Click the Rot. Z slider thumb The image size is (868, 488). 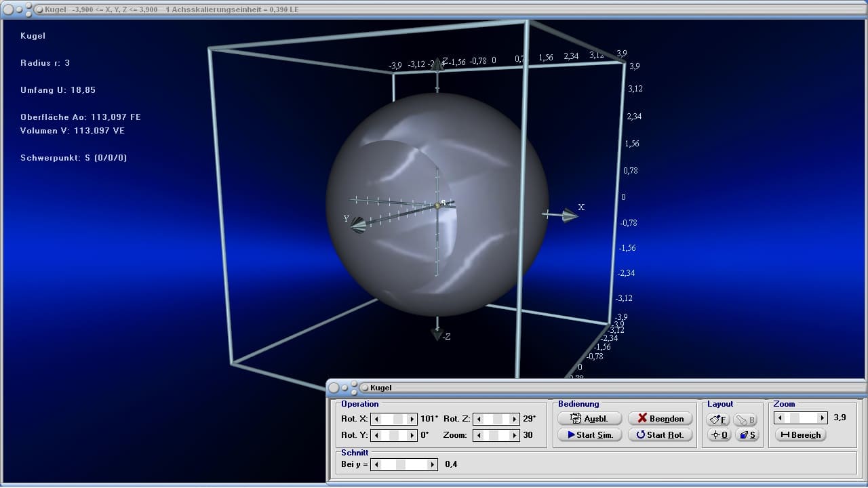pos(498,419)
